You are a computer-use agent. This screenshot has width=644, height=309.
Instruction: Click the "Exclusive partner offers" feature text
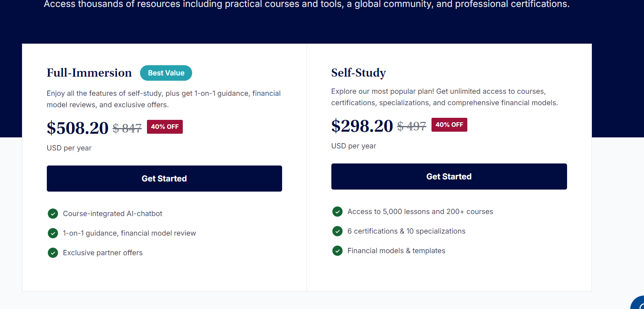[x=103, y=253]
